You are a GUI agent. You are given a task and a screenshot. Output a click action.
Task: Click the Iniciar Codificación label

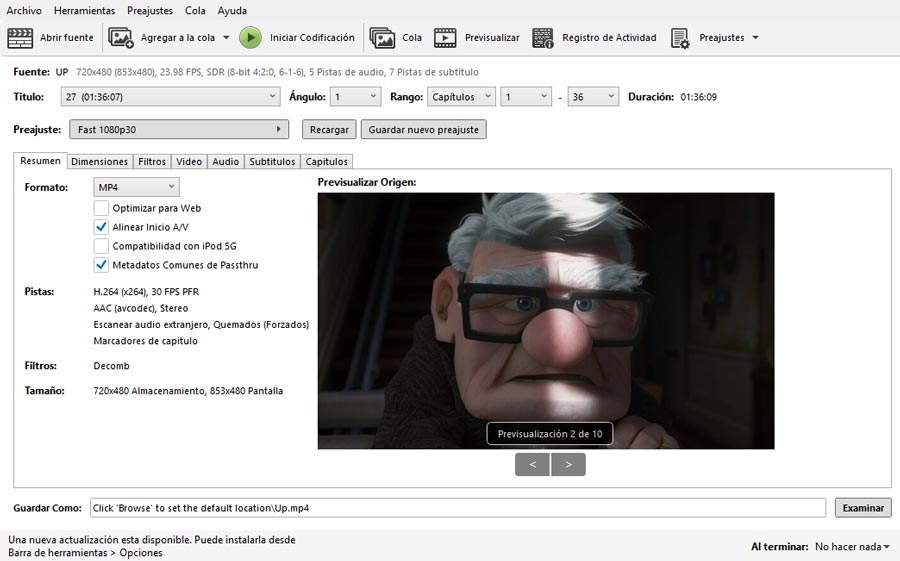[312, 38]
